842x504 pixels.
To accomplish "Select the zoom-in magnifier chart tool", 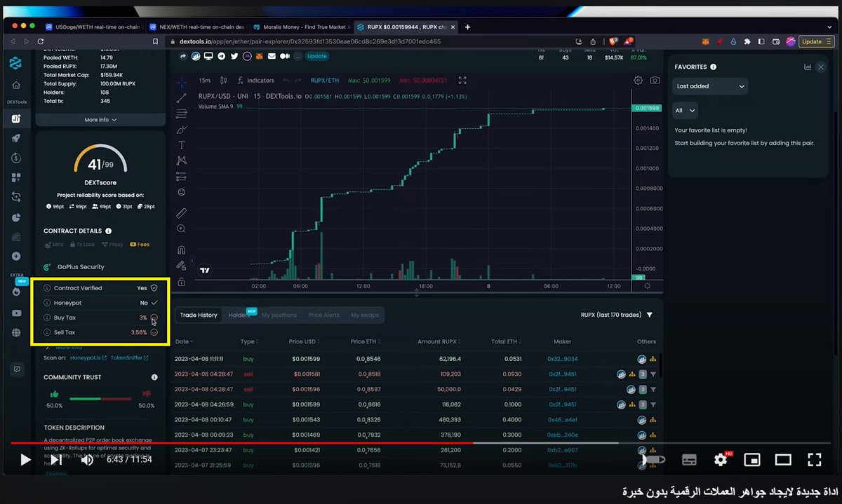I will coord(181,229).
